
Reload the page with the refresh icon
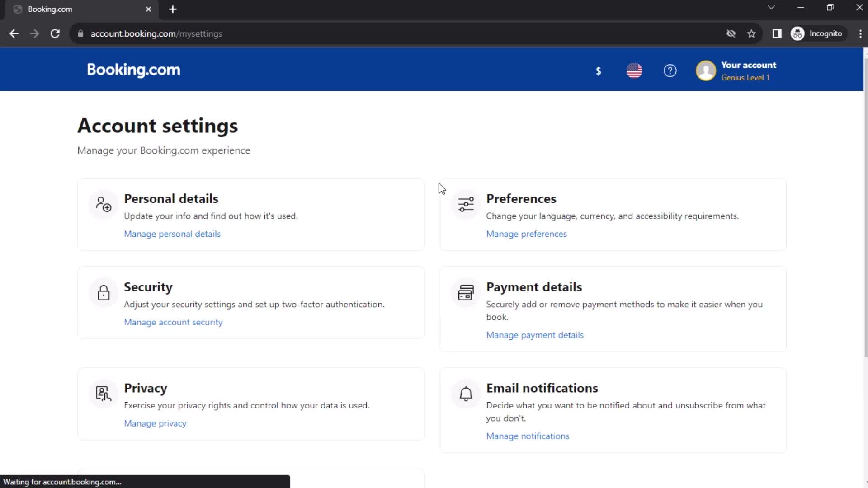55,33
